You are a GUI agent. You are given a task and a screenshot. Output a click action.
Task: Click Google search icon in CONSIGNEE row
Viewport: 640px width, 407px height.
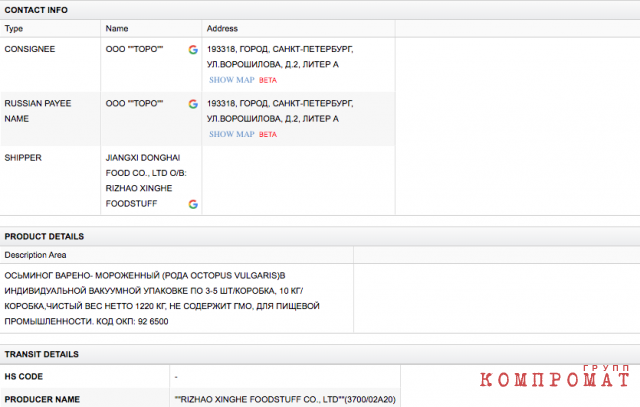(x=193, y=49)
